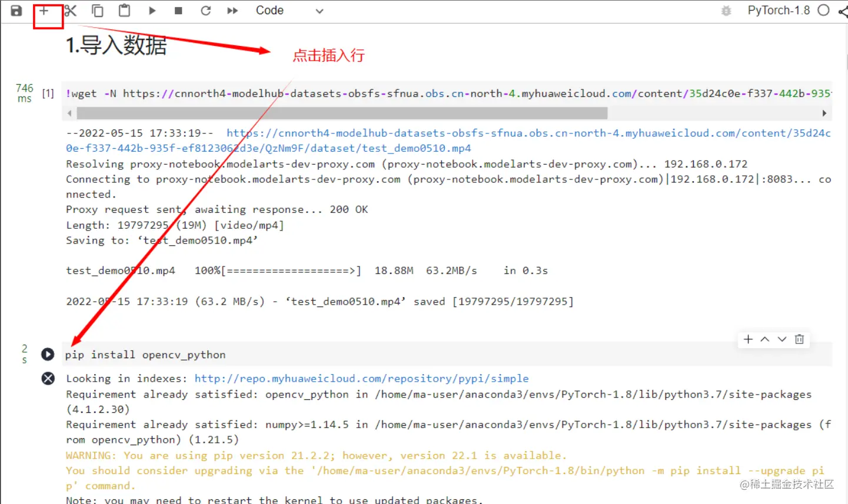
Task: Restart the kernel with the circular arrow
Action: coord(205,11)
